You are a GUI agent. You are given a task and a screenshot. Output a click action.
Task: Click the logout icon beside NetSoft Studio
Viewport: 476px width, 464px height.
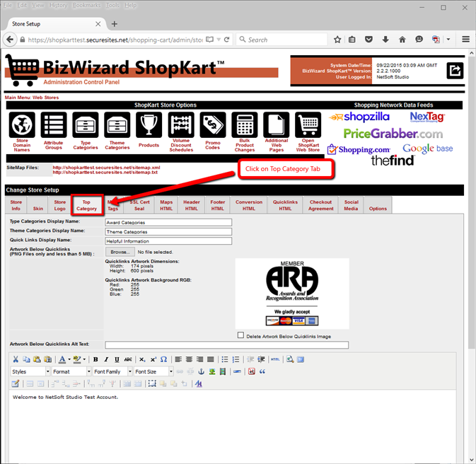click(x=455, y=71)
